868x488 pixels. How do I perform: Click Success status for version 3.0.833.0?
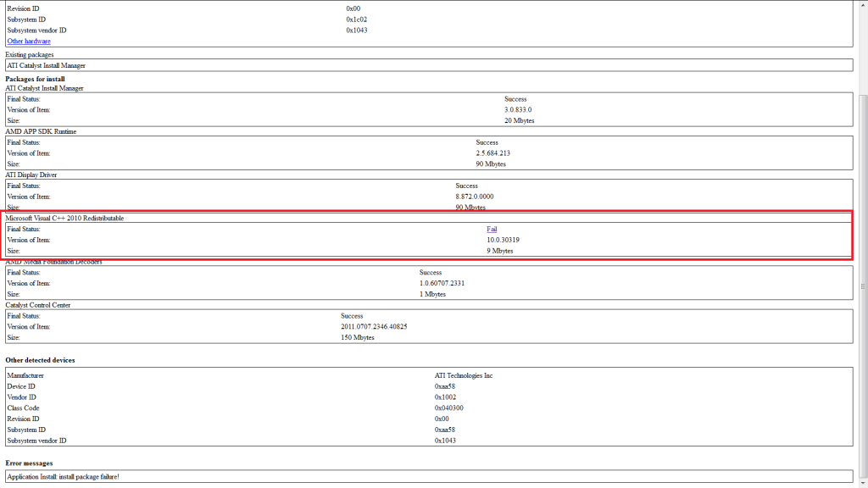point(515,99)
